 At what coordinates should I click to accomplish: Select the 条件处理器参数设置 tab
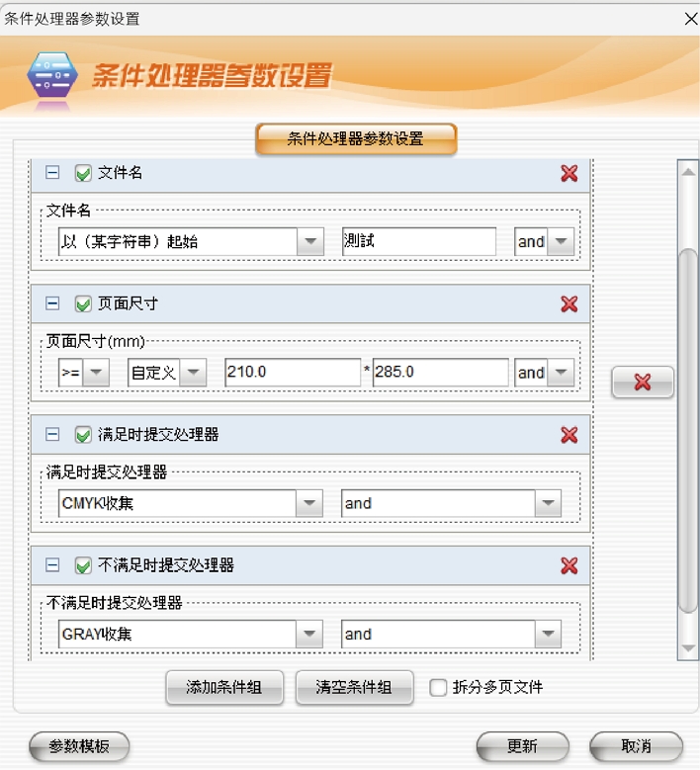[x=356, y=139]
